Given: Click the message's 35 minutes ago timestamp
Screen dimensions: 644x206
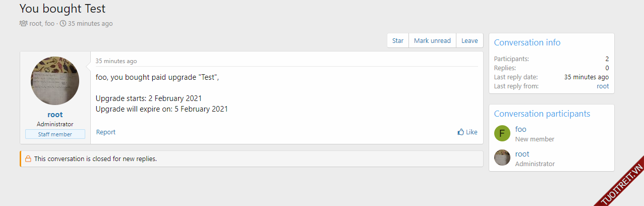Looking at the screenshot, I should click(x=116, y=61).
